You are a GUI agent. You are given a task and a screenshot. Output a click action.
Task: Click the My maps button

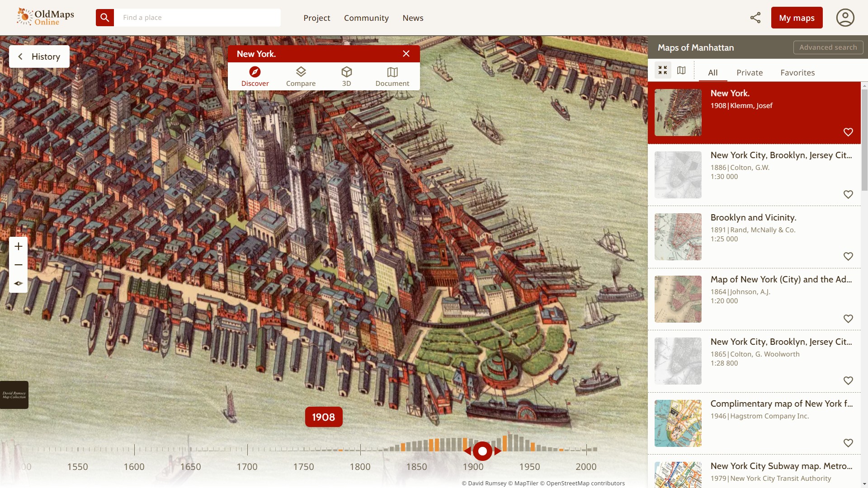797,18
